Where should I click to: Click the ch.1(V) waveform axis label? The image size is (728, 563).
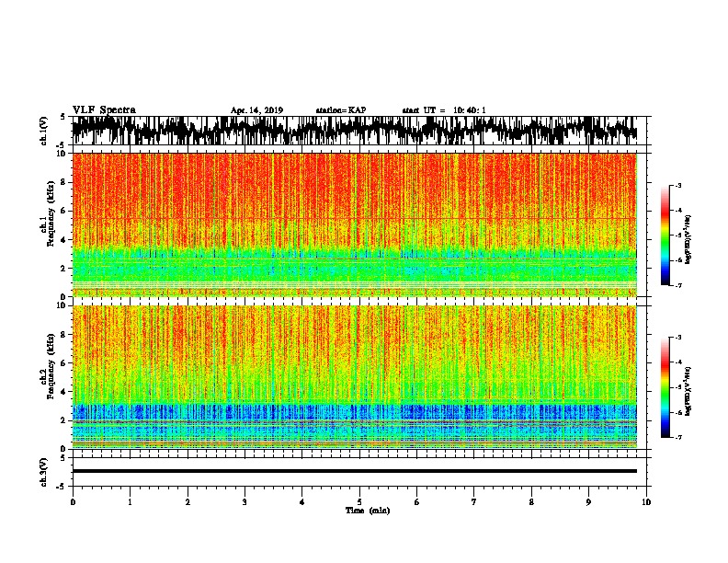pos(44,131)
